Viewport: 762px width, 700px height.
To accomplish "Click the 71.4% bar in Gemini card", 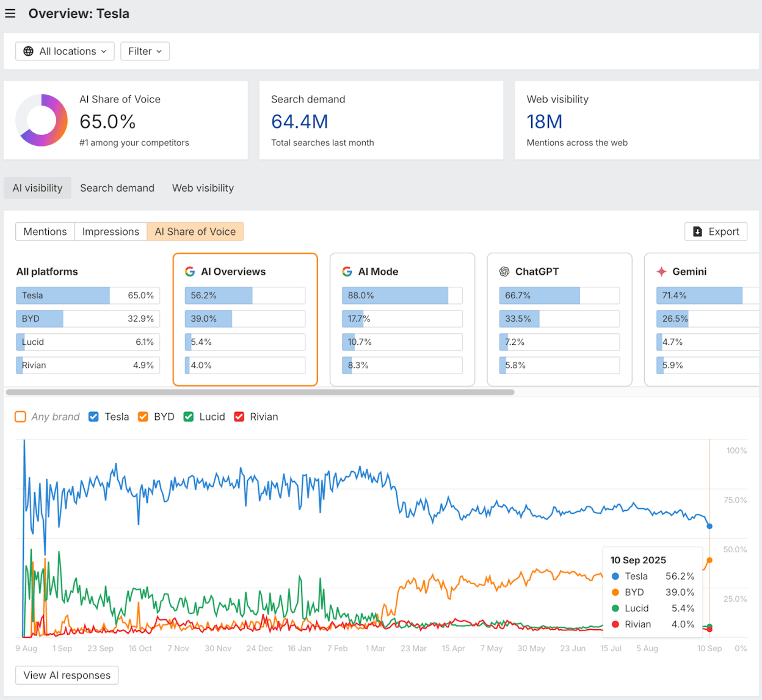I will [x=708, y=295].
